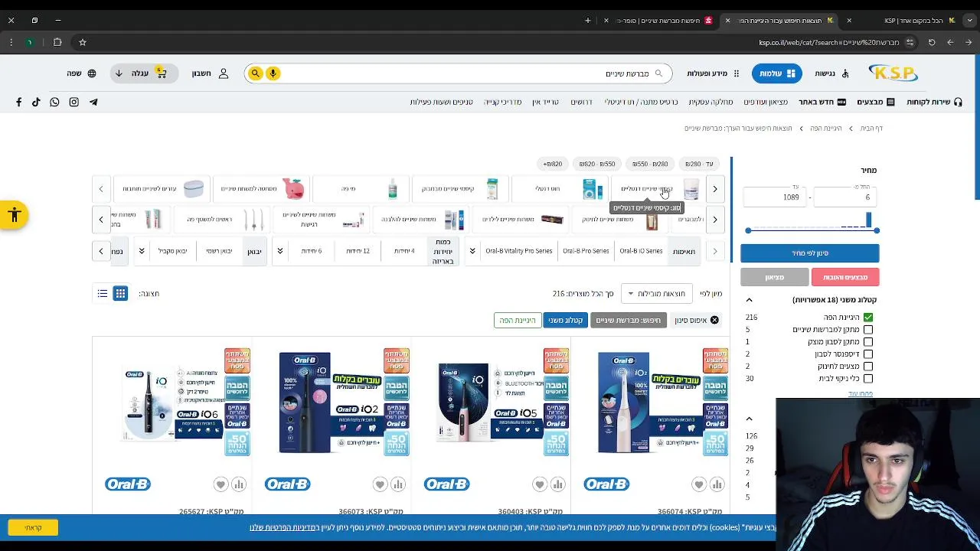The width and height of the screenshot is (980, 551).
Task: Click the סינון לפי מחיר button
Action: (810, 253)
